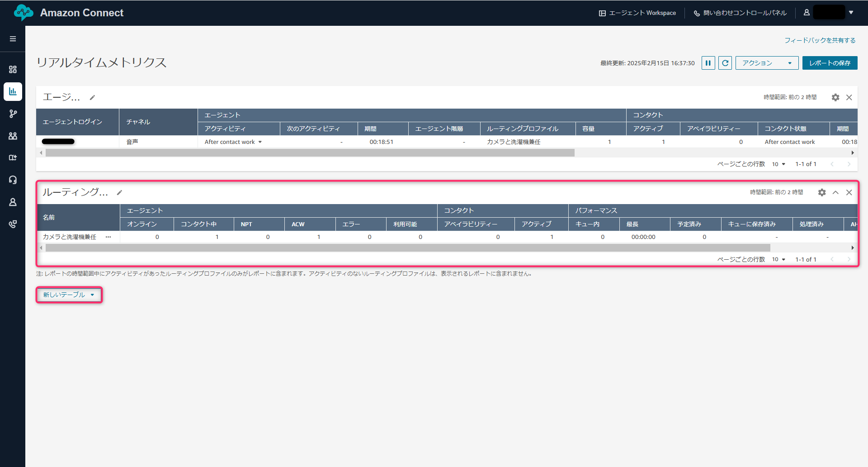Click the headset icon in sidebar
Image resolution: width=868 pixels, height=467 pixels.
point(13,180)
